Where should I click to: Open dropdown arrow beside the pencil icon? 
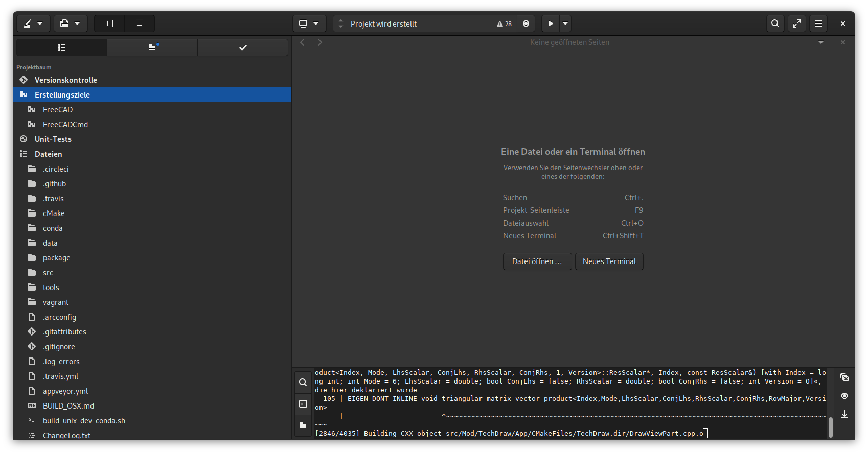[40, 23]
